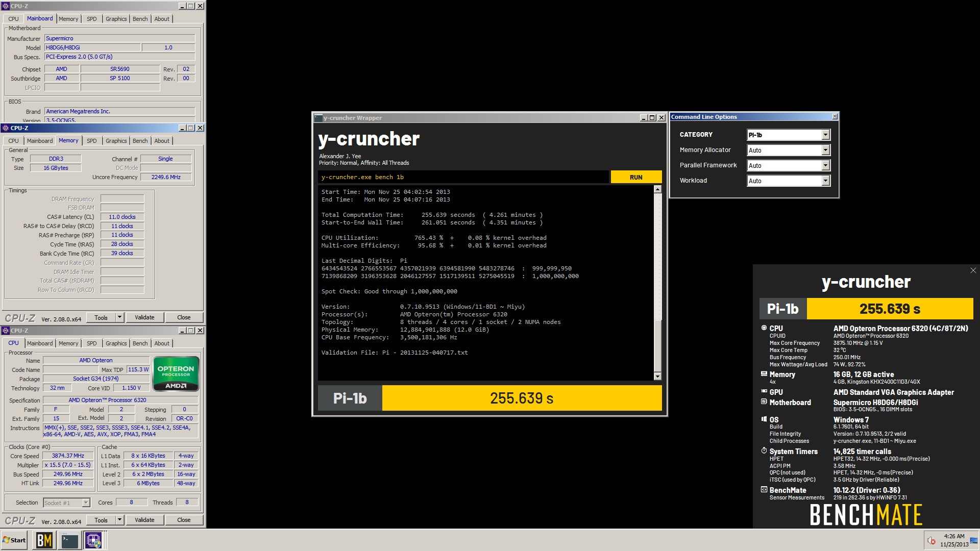The width and height of the screenshot is (980, 551).
Task: Maximize the y-cruncher Wrapper window
Action: click(652, 118)
